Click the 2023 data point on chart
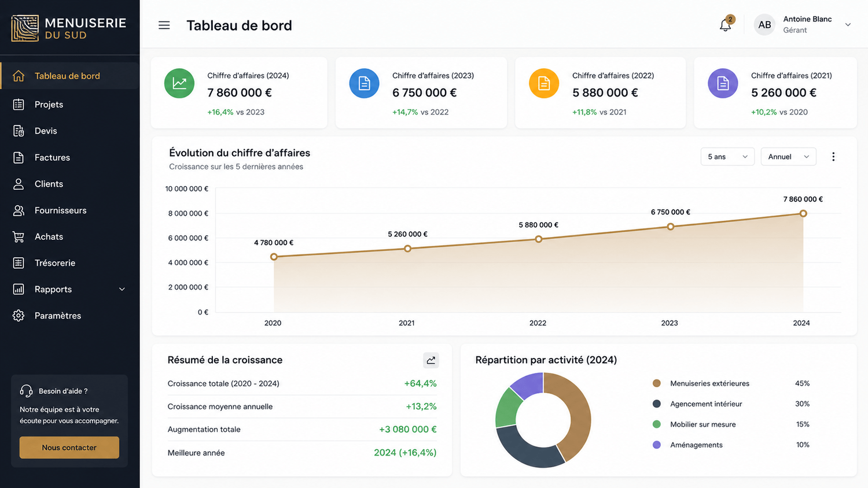 point(670,227)
